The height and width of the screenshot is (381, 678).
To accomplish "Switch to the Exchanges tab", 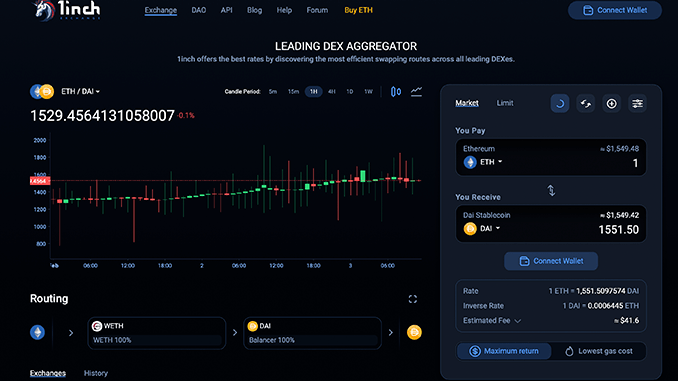I will (x=48, y=373).
